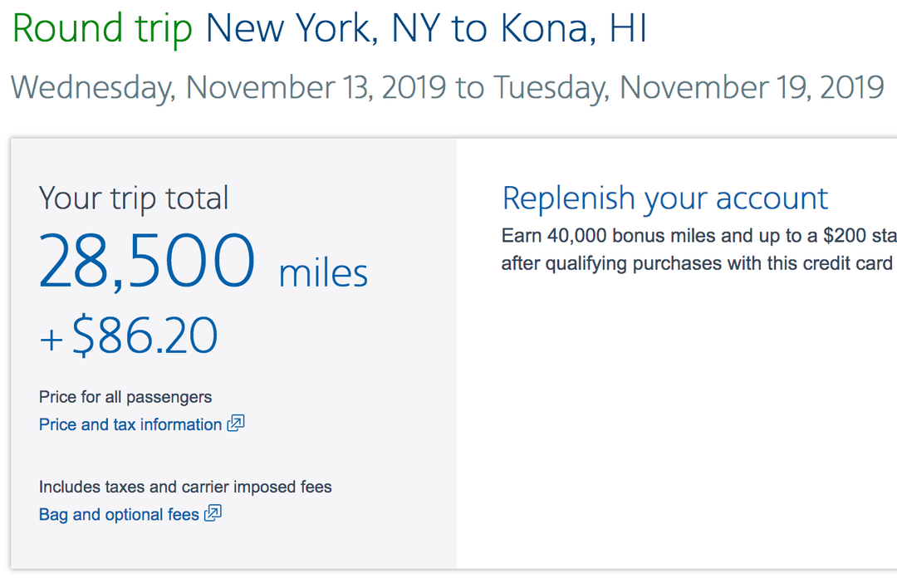Select the Your trip total heading

click(x=133, y=198)
